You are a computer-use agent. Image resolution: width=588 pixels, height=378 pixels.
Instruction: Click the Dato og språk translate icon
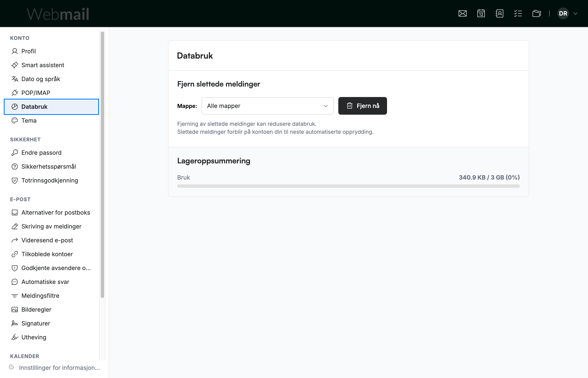15,79
